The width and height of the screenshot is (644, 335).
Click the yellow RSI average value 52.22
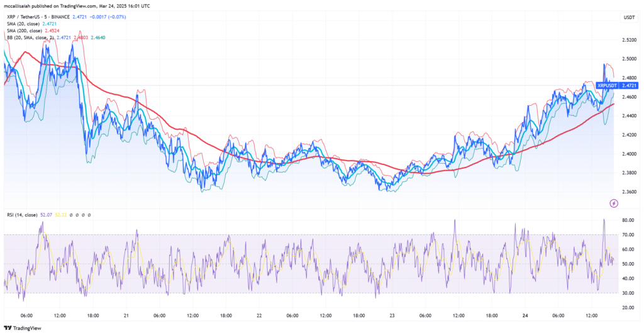[x=61, y=215]
